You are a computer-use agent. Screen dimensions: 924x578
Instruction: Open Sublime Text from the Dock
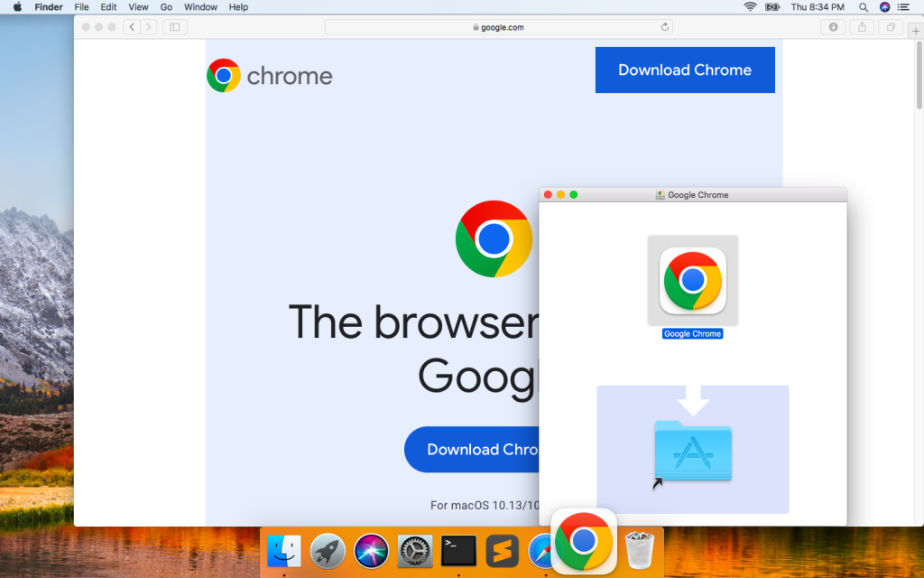(502, 550)
